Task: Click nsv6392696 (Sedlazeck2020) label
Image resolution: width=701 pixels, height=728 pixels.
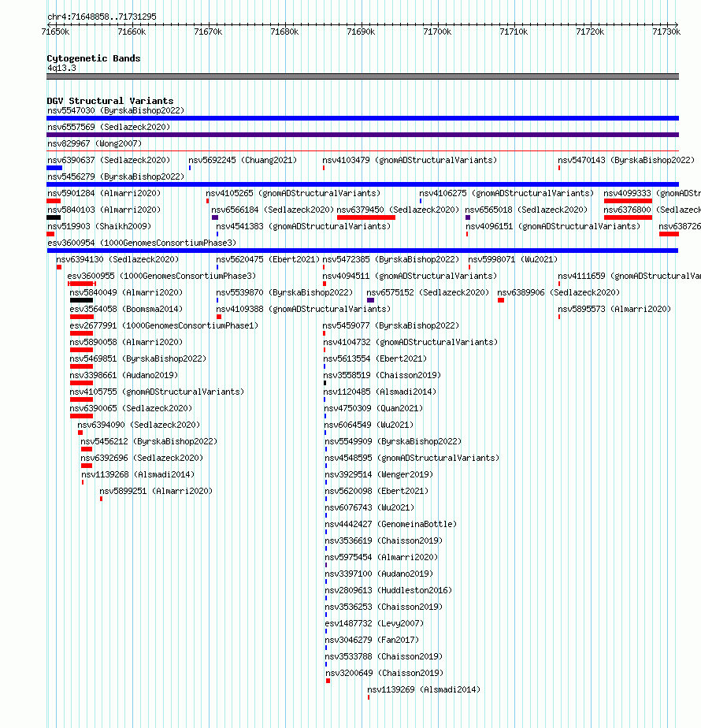Action: 142,459
